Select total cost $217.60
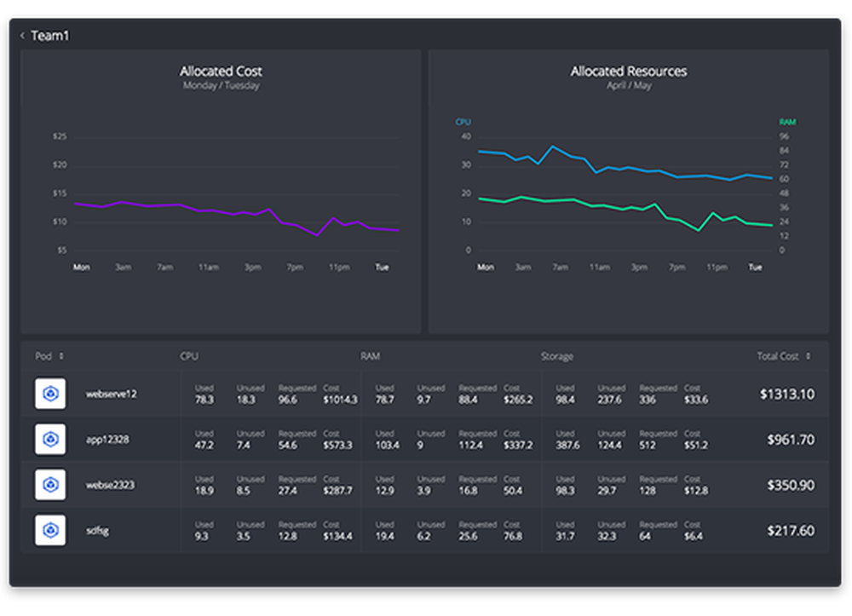852x616 pixels. tap(791, 531)
